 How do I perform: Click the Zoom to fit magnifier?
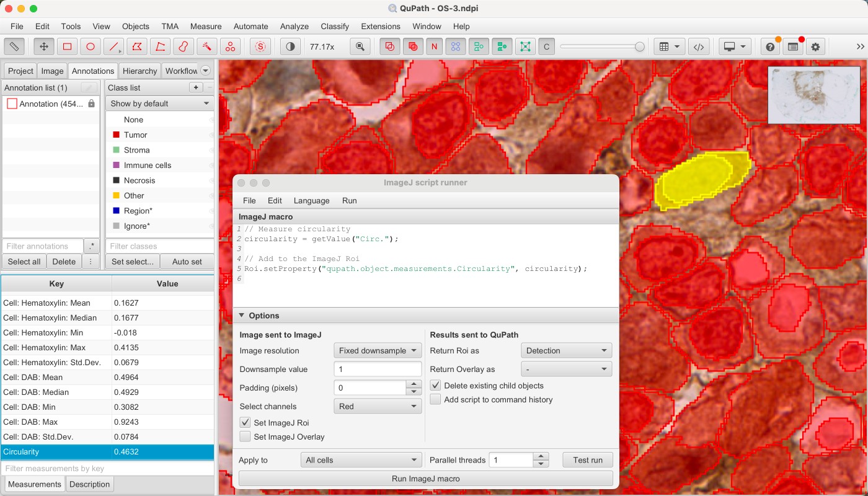pos(360,46)
